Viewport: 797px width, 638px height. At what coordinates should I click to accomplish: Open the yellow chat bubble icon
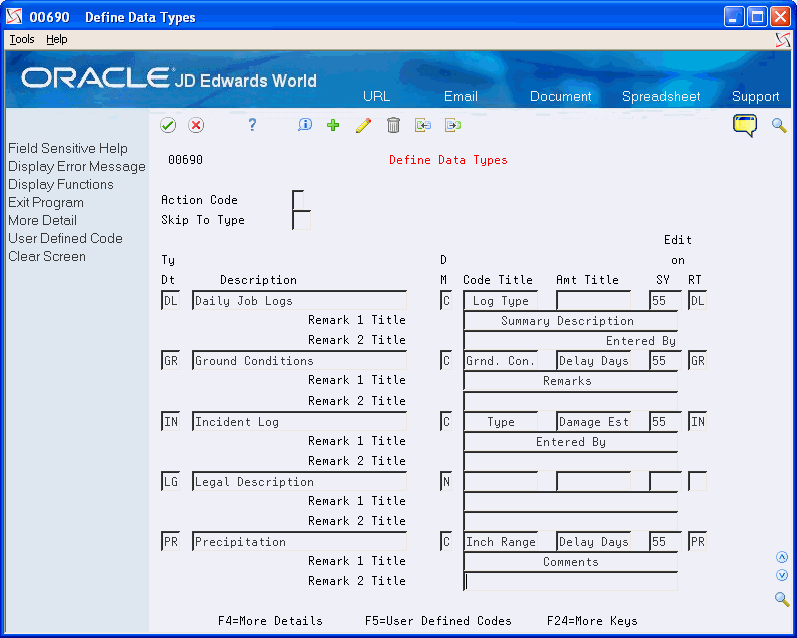(x=745, y=125)
